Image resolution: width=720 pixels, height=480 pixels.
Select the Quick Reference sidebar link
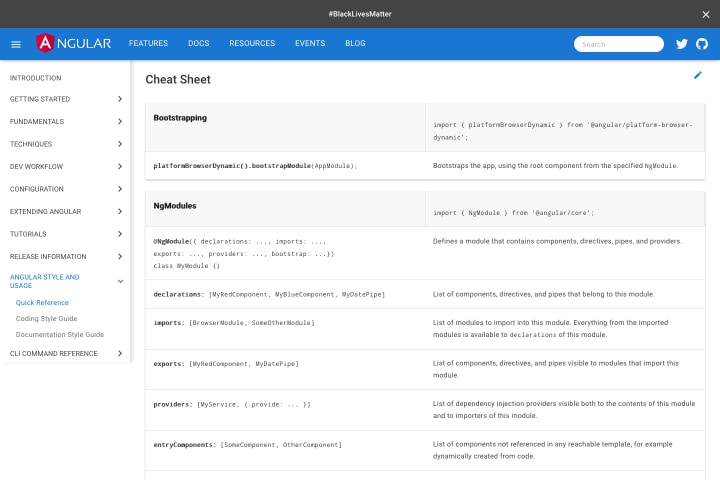[42, 303]
